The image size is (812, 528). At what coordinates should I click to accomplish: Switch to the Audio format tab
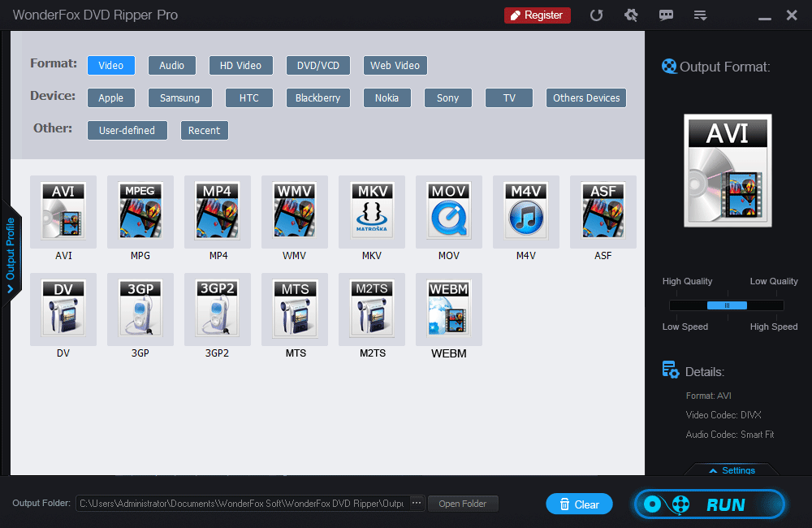[172, 65]
